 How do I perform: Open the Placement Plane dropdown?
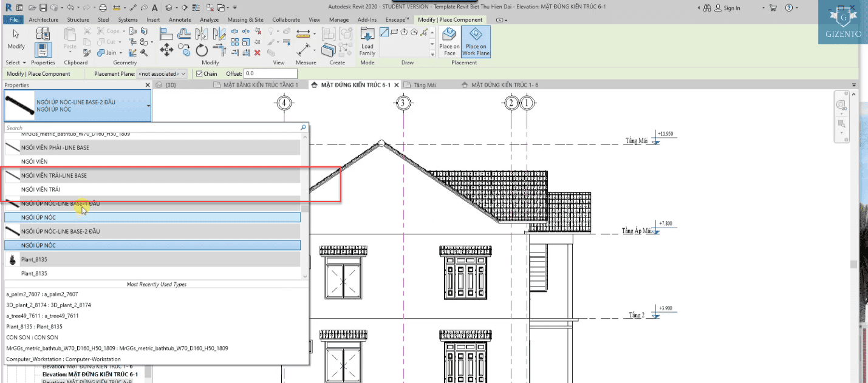(162, 74)
